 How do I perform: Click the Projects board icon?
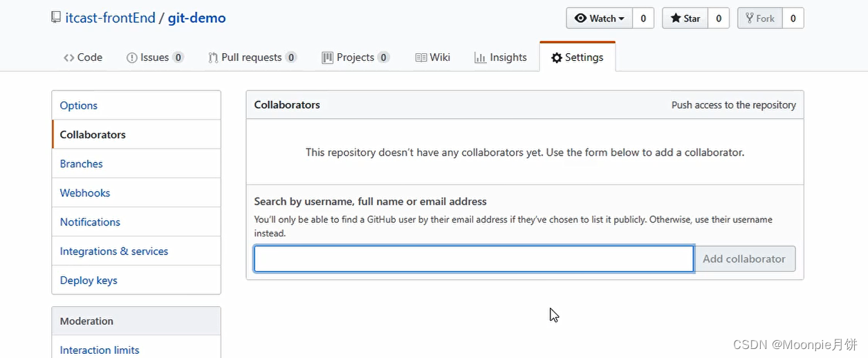click(x=328, y=58)
